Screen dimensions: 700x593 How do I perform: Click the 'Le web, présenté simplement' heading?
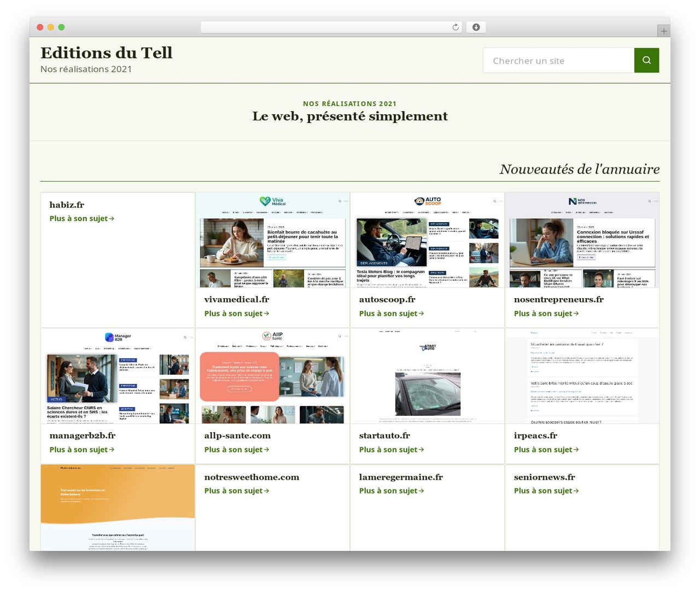350,116
